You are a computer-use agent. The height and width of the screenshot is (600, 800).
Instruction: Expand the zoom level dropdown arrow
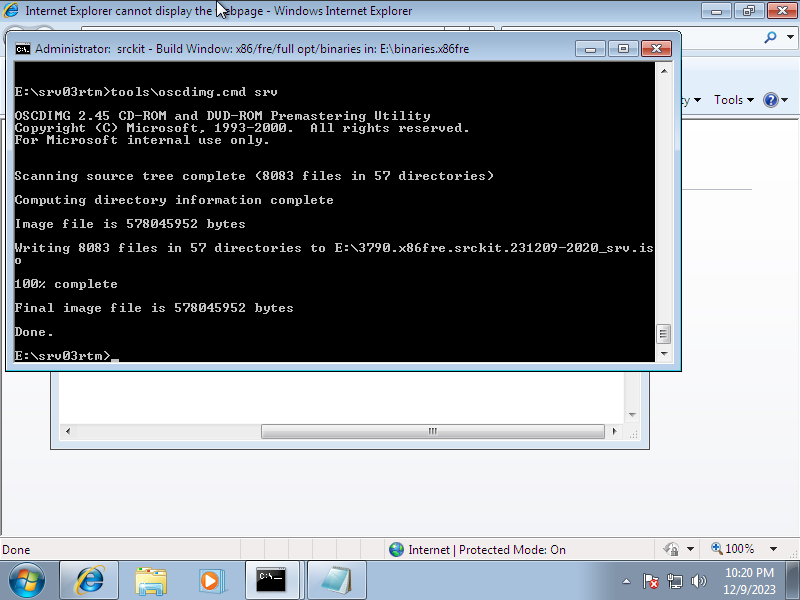pyautogui.click(x=773, y=549)
